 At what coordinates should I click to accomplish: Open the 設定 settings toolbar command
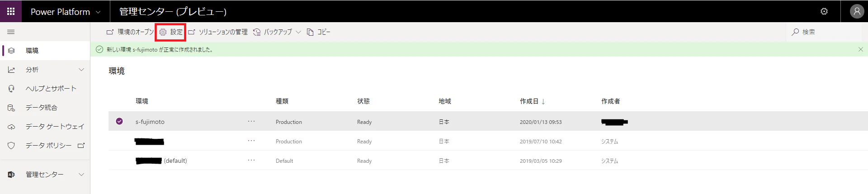click(x=171, y=32)
